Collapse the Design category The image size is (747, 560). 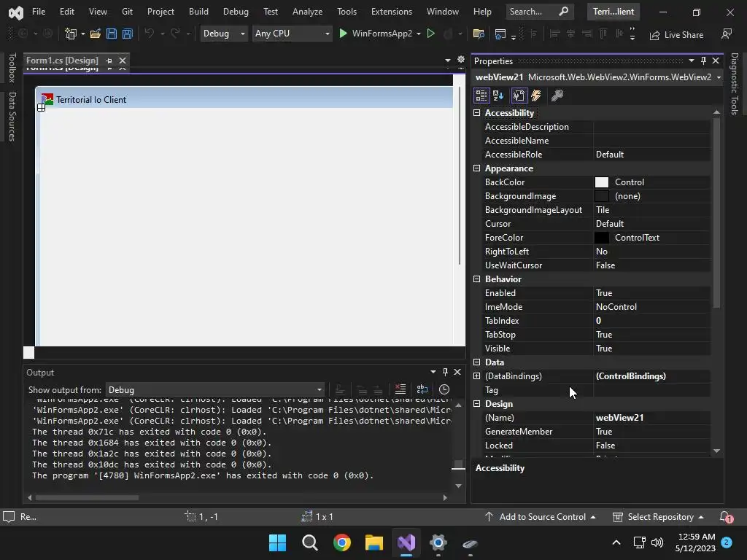[477, 403]
